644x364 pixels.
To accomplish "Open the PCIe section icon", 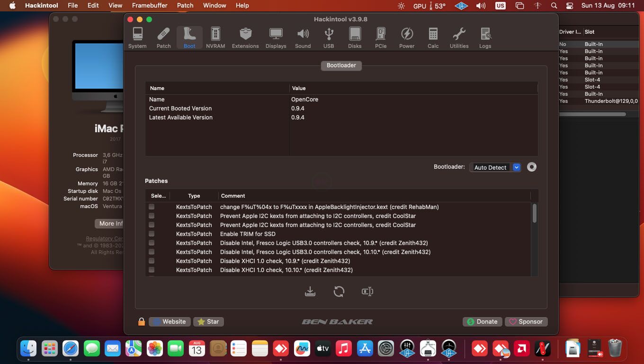I will (x=380, y=37).
